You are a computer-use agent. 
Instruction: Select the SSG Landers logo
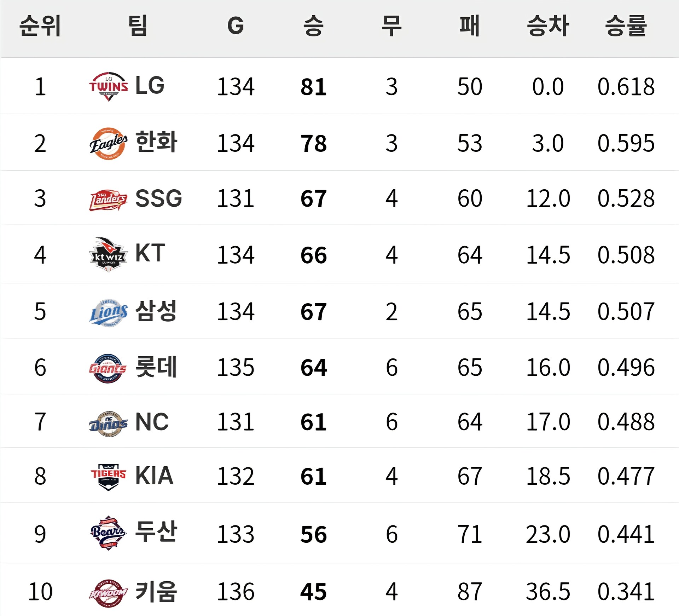pos(109,200)
